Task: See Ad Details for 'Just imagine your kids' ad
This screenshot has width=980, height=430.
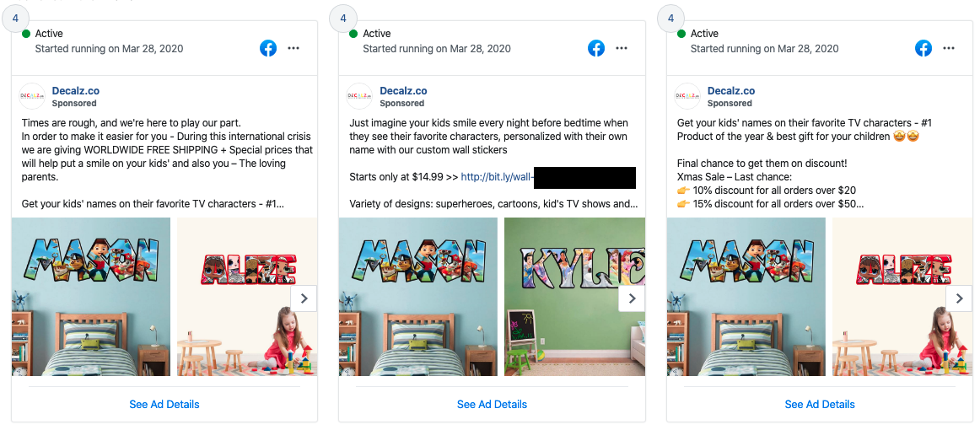Action: pos(492,405)
